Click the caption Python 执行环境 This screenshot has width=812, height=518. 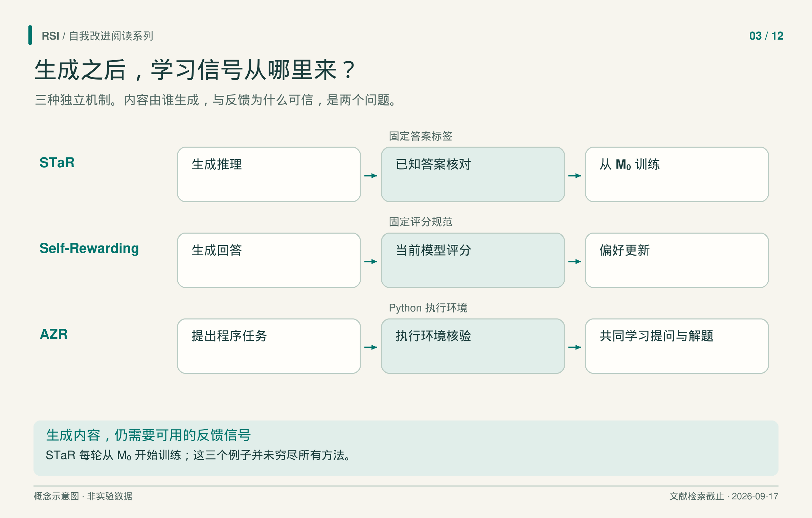tap(428, 308)
